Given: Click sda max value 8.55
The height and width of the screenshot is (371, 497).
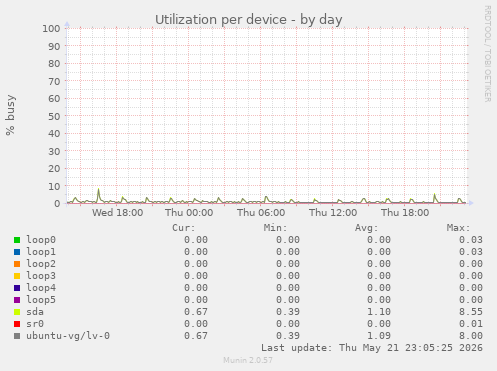Looking at the screenshot, I should pyautogui.click(x=471, y=312).
